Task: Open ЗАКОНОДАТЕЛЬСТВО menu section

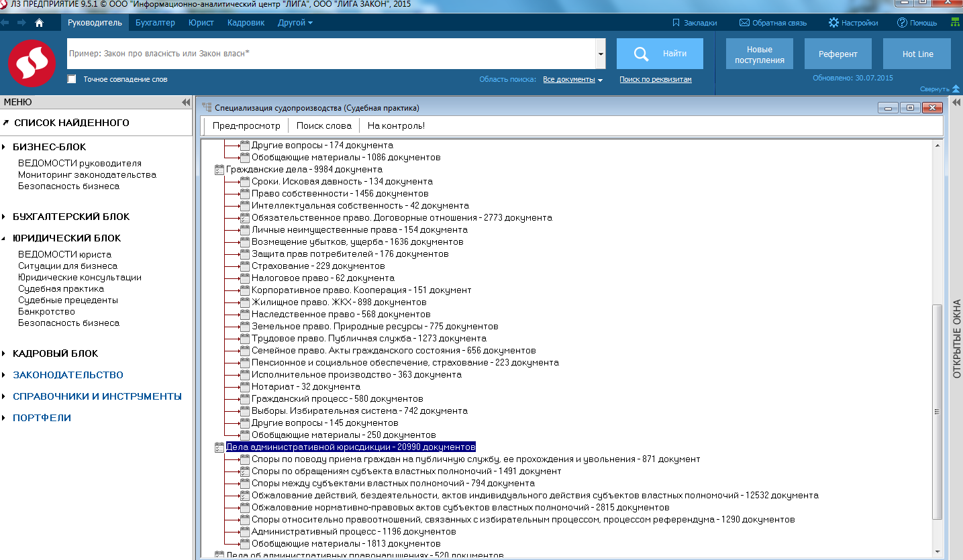Action: pos(68,375)
